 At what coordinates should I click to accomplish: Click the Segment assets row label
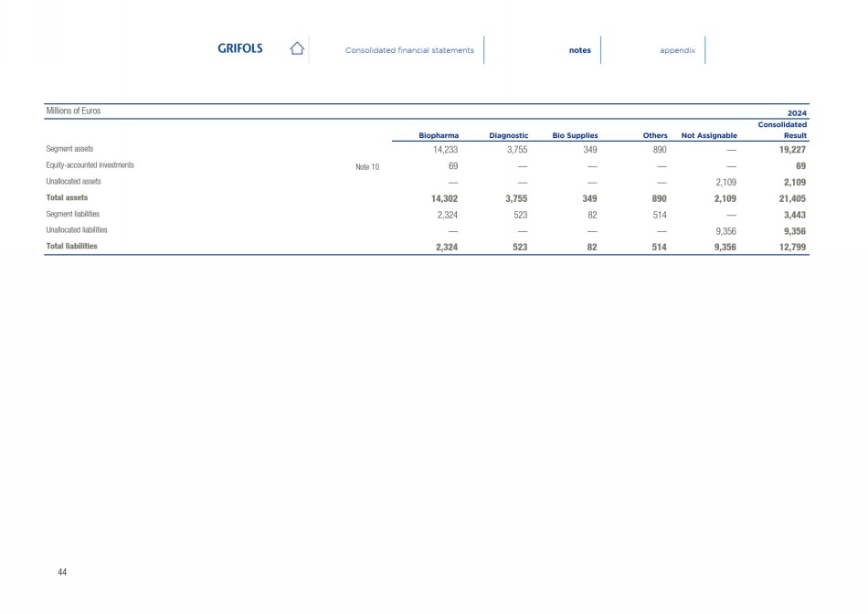[x=70, y=148]
